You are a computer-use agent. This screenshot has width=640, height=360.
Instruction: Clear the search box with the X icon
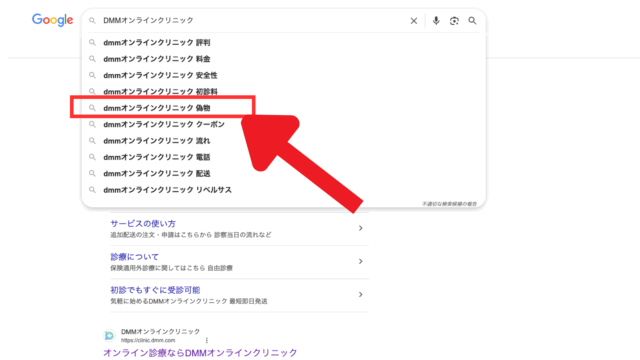click(x=413, y=20)
